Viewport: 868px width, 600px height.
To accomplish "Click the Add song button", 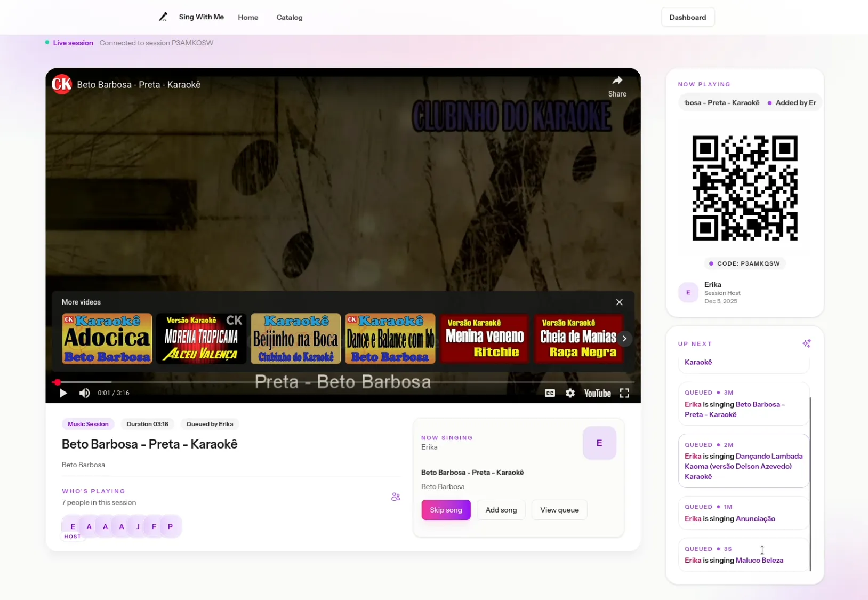I will point(501,510).
